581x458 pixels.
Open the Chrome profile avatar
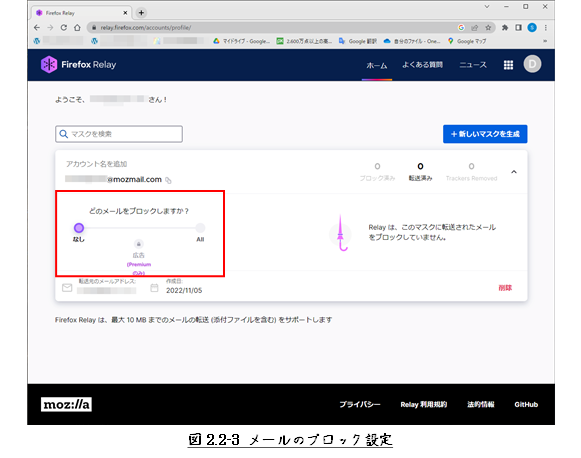[532, 28]
